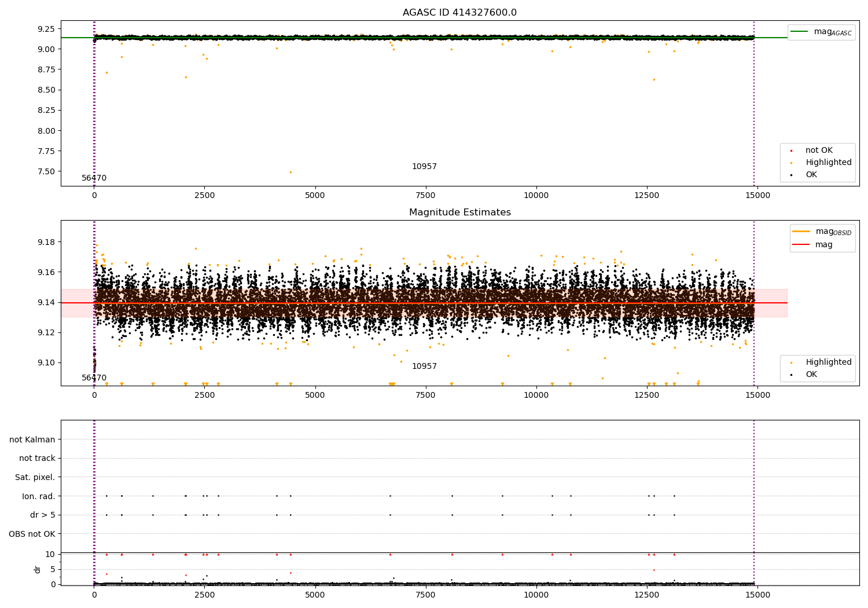The width and height of the screenshot is (868, 608).
Task: Click the 'Sat. pixel.' axis label
Action: coord(35,477)
